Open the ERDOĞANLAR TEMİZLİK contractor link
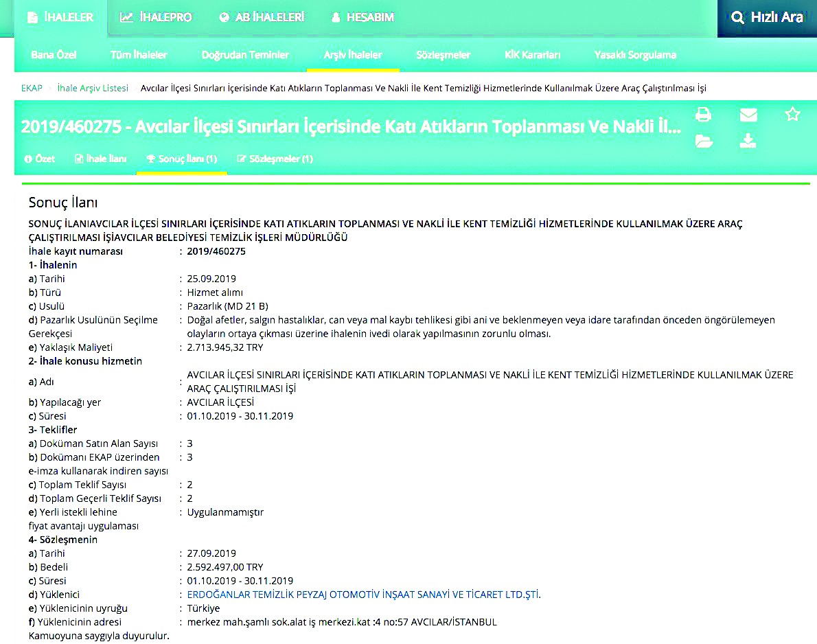Screen dimensions: 817x644 (363, 595)
